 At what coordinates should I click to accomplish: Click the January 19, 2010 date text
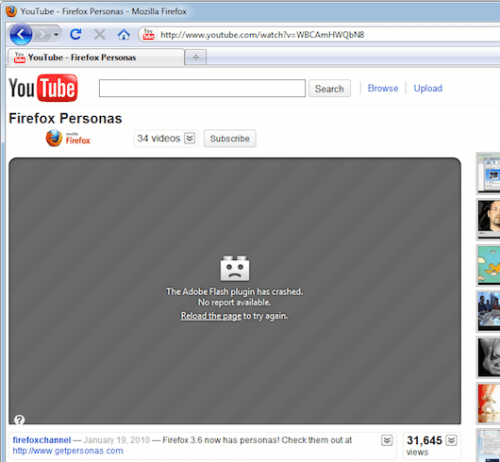coord(117,440)
